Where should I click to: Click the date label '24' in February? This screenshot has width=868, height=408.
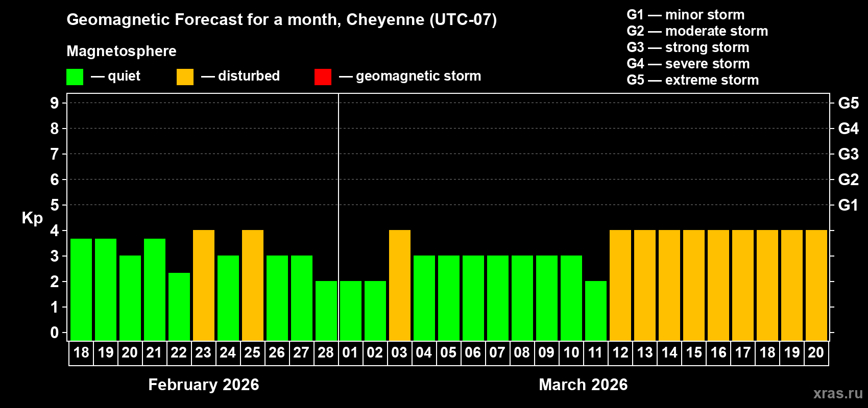(x=228, y=352)
